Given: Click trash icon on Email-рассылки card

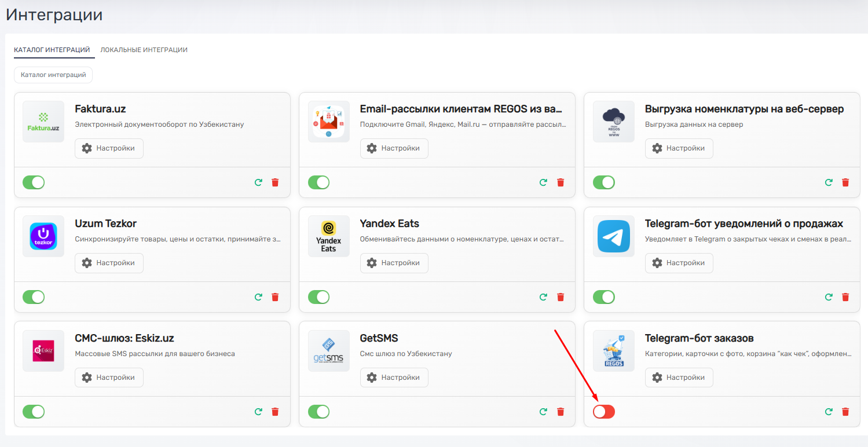Looking at the screenshot, I should tap(560, 182).
